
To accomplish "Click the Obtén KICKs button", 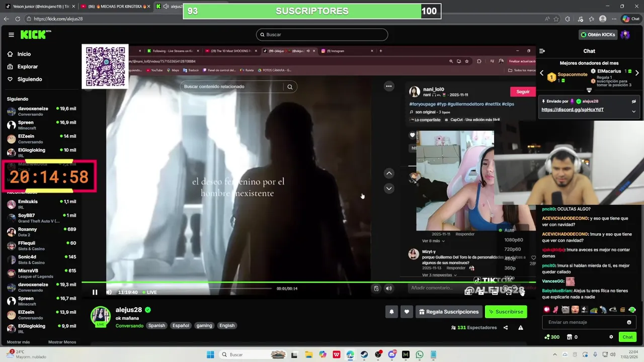I will (598, 35).
